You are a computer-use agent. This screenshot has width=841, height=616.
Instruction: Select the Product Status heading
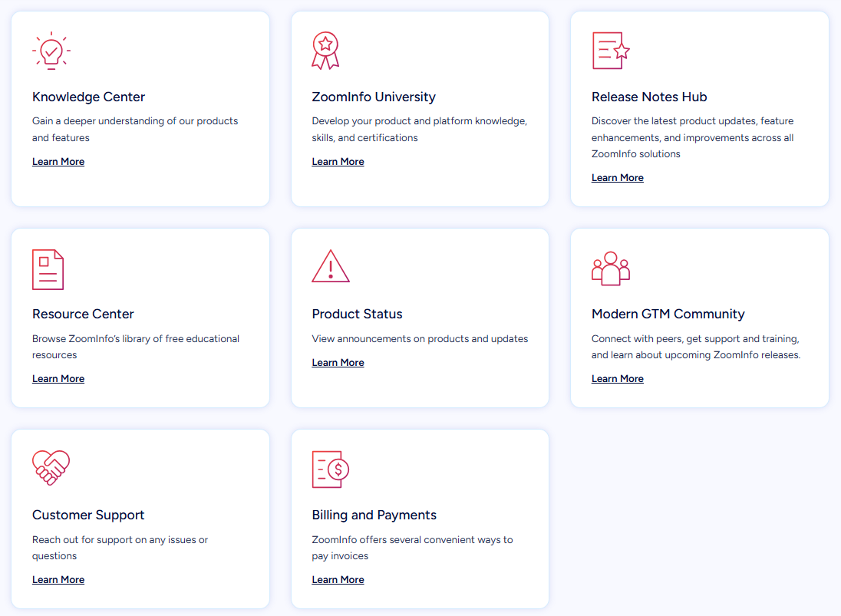tap(358, 315)
